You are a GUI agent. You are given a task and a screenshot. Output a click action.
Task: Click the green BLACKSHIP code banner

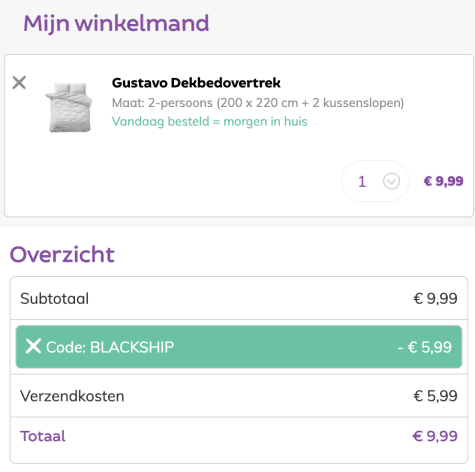(239, 347)
